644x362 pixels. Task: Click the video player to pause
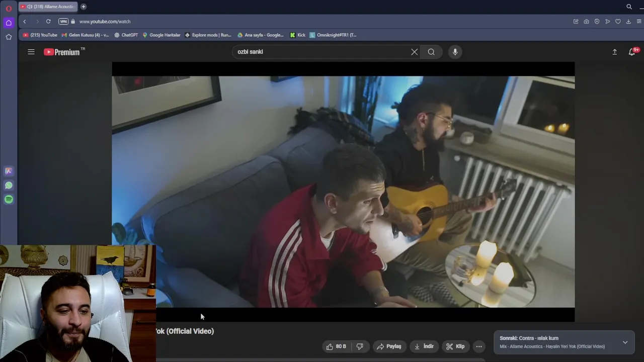pos(343,192)
